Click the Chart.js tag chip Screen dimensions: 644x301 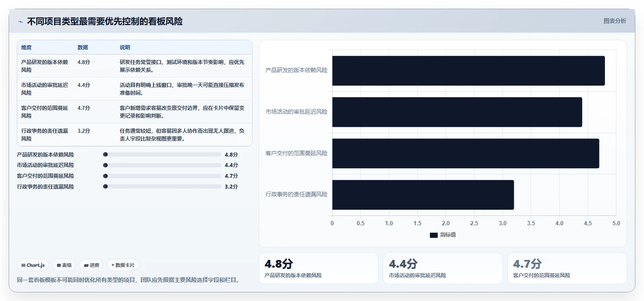coord(33,265)
